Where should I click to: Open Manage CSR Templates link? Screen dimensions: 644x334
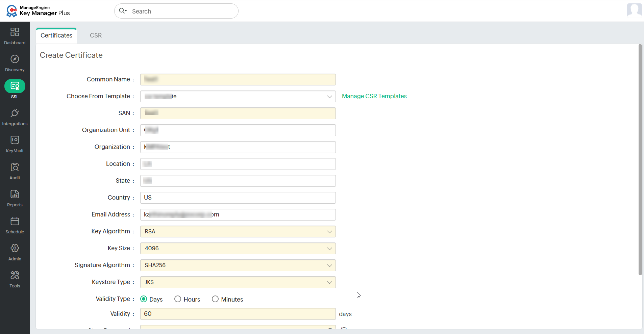[374, 96]
